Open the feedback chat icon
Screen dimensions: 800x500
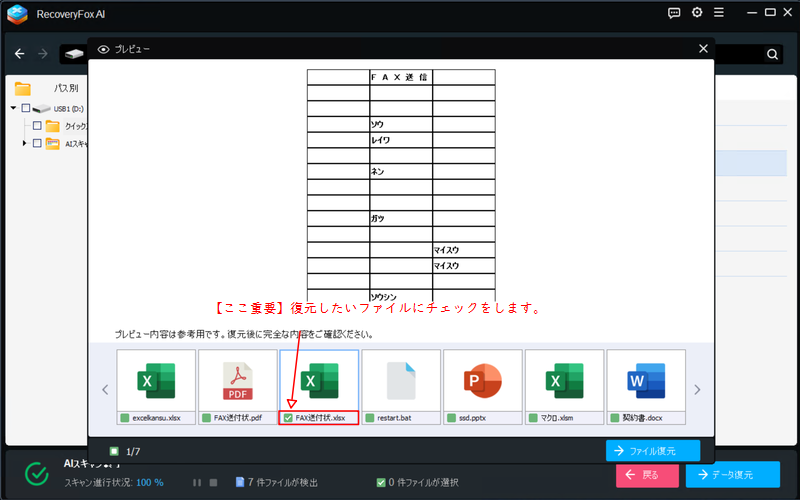(x=674, y=13)
